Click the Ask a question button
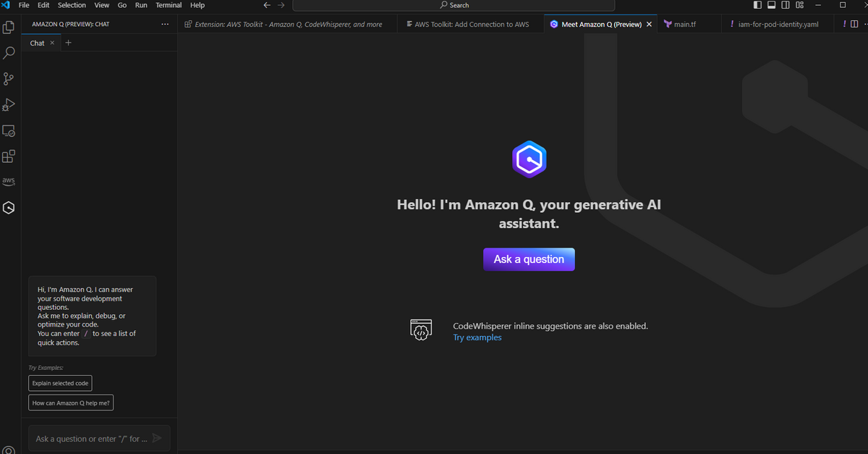868x454 pixels. 529,259
